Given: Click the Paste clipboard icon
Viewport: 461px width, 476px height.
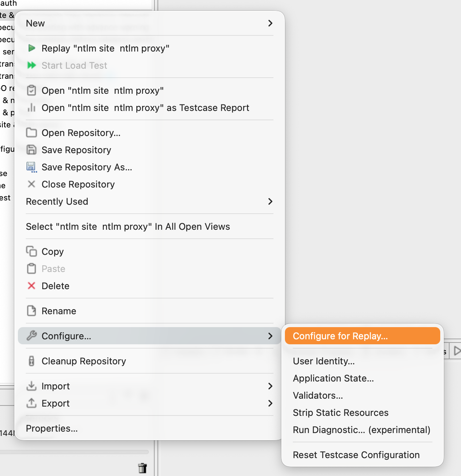Looking at the screenshot, I should [31, 268].
